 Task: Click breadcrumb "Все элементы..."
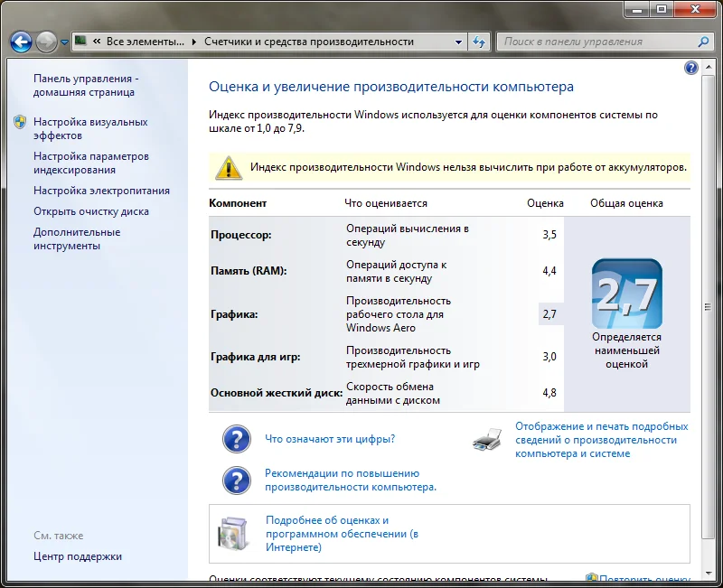click(146, 42)
